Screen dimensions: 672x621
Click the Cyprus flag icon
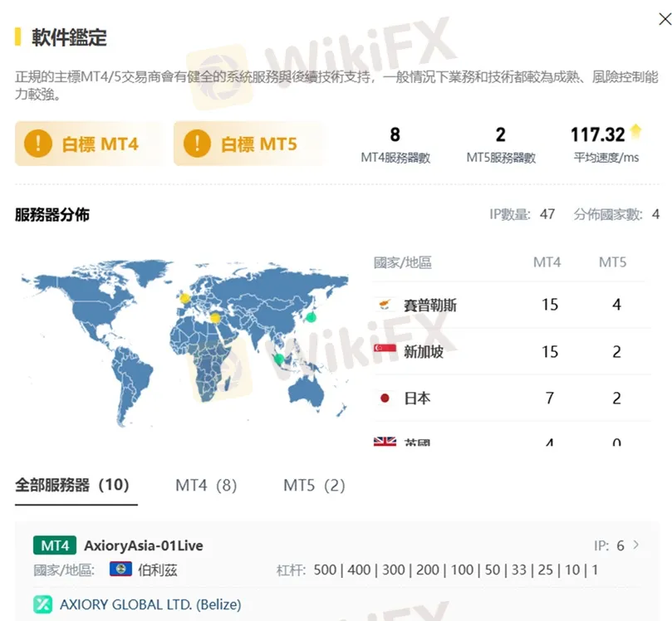385,305
